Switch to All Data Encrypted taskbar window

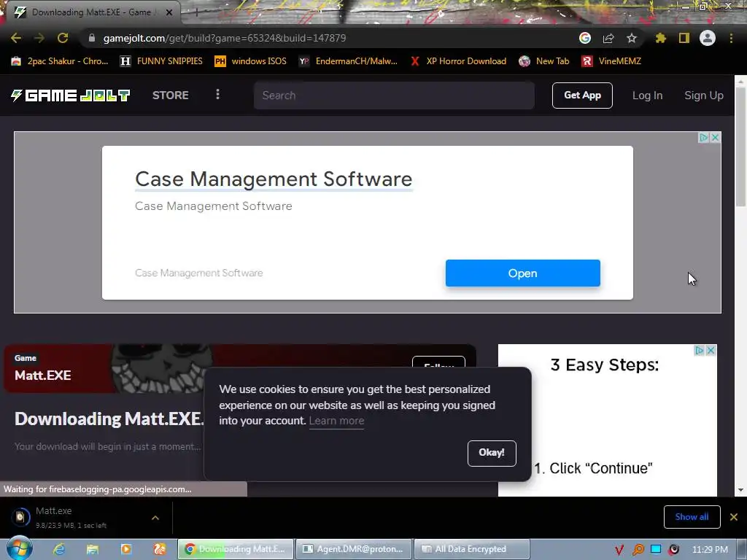click(472, 549)
